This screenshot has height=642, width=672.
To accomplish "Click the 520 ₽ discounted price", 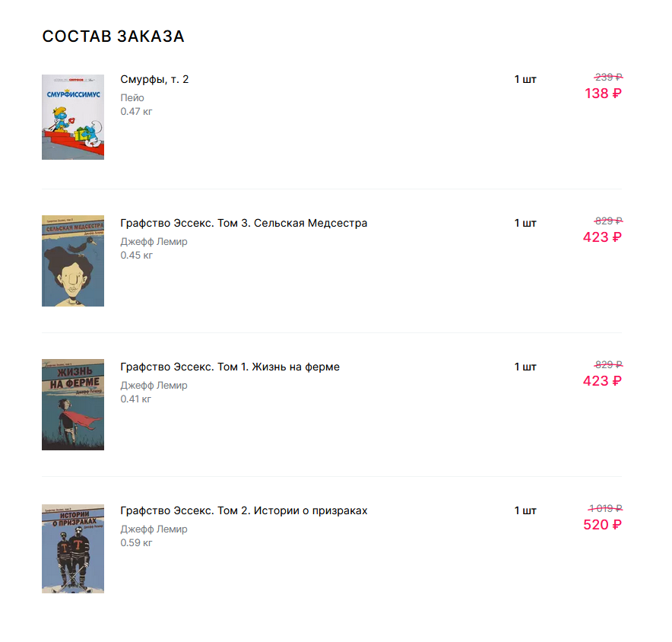I will pos(602,525).
